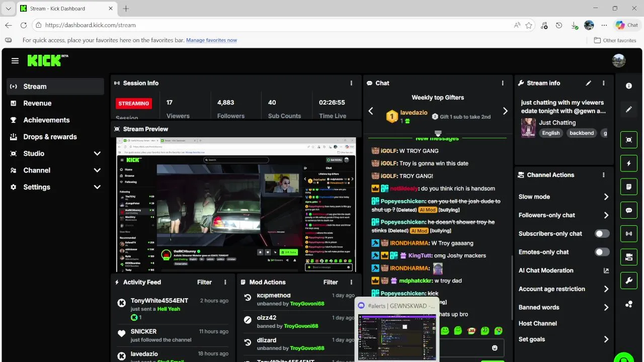The width and height of the screenshot is (644, 362).
Task: Click the pencil edit icon in right sidebar
Action: (629, 109)
